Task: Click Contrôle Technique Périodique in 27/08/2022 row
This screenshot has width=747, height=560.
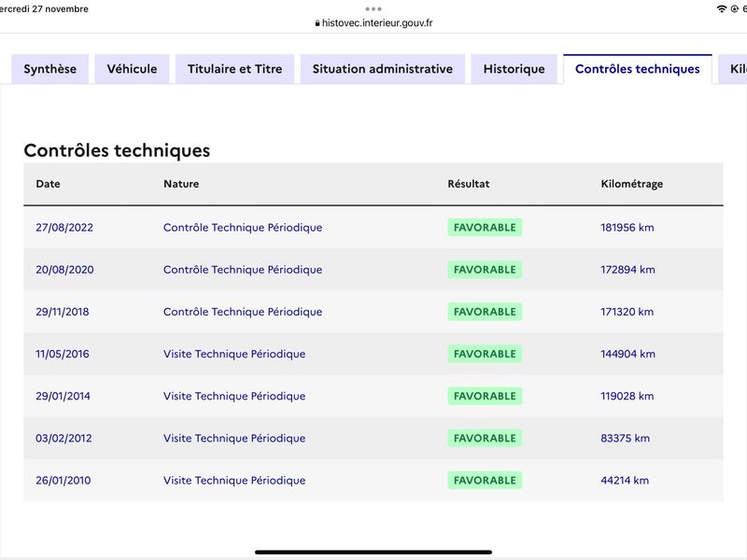Action: (x=243, y=228)
